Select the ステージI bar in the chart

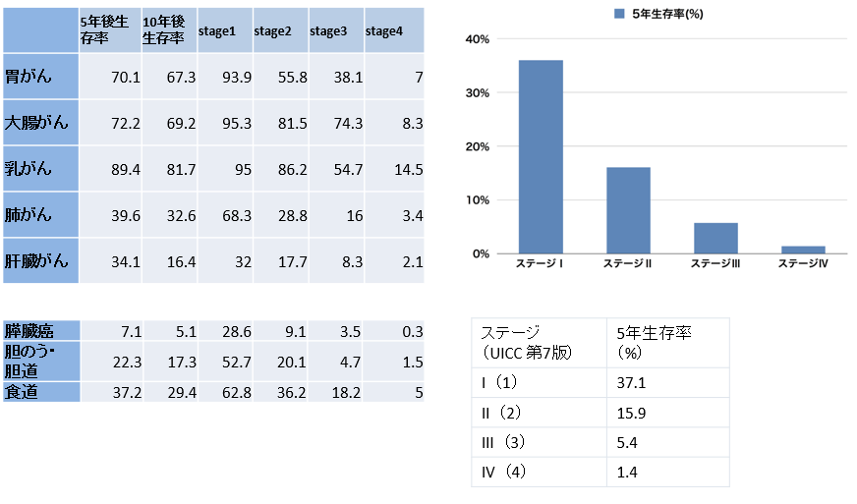click(x=541, y=157)
